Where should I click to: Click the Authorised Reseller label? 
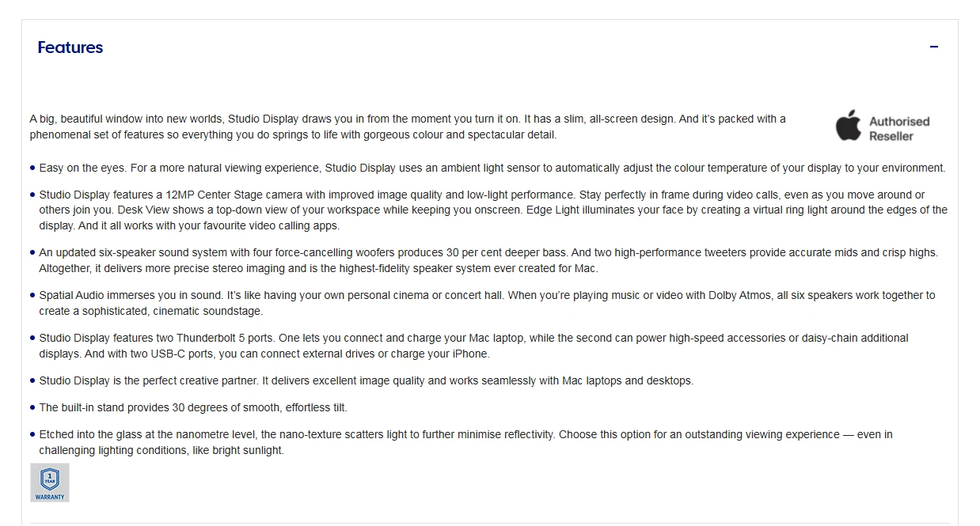pyautogui.click(x=899, y=128)
